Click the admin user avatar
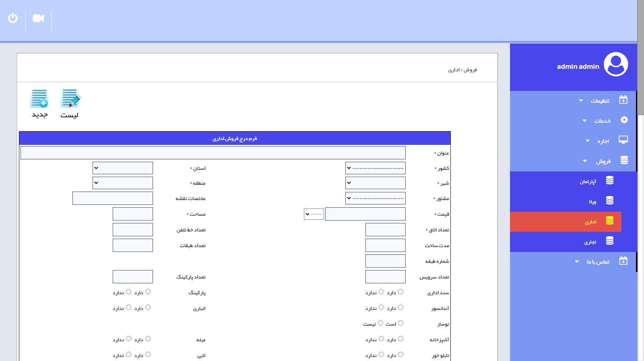 [x=616, y=64]
